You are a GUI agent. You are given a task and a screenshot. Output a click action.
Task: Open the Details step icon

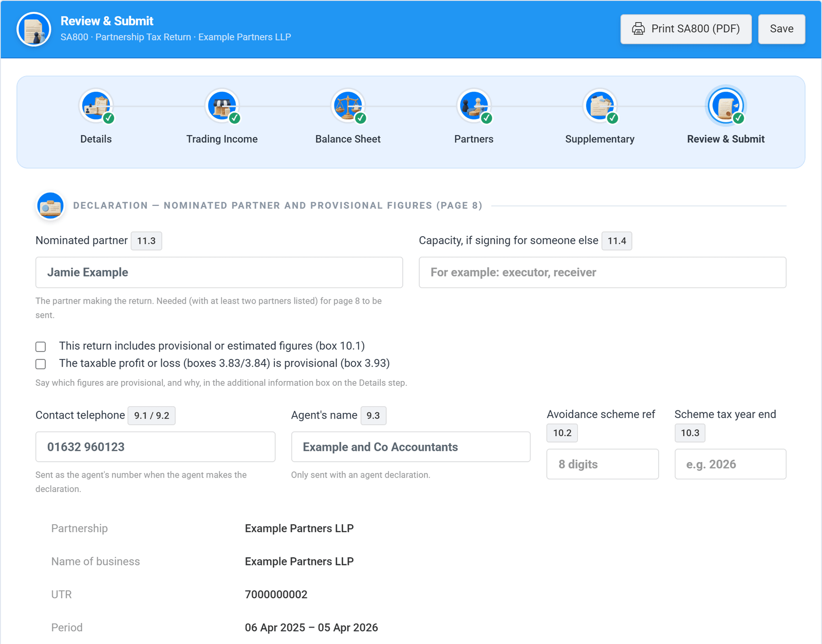[x=96, y=106]
